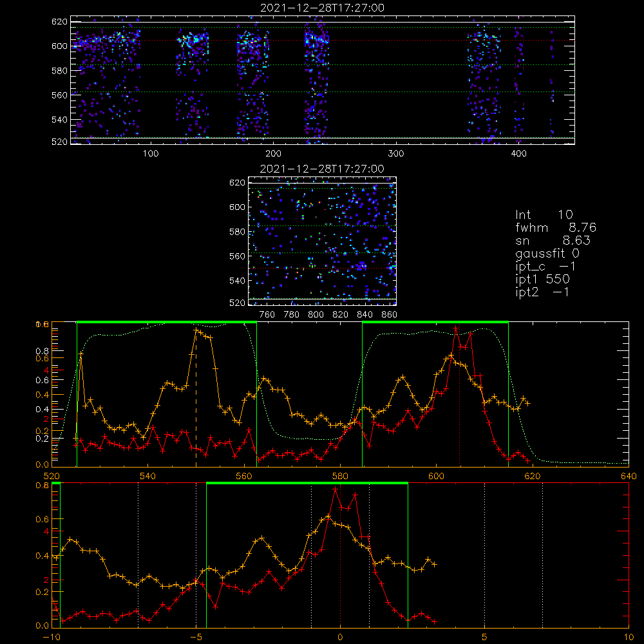This screenshot has width=644, height=644.
Task: Click white dotted vertical line at -7
Action: coord(138,555)
